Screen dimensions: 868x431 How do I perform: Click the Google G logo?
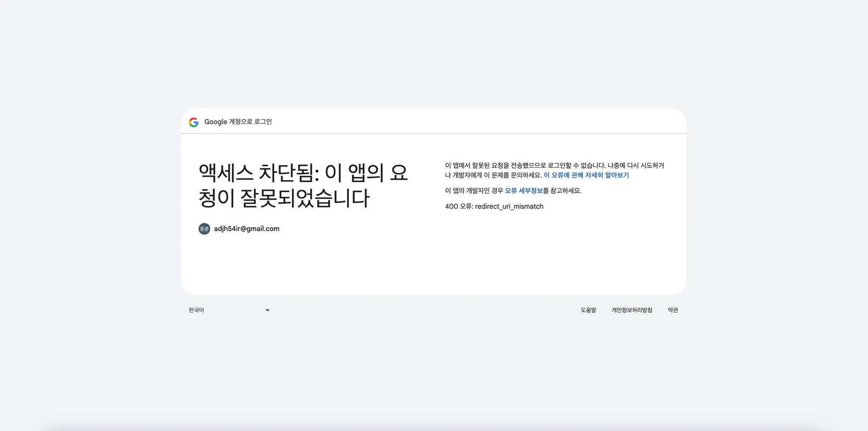click(x=194, y=122)
